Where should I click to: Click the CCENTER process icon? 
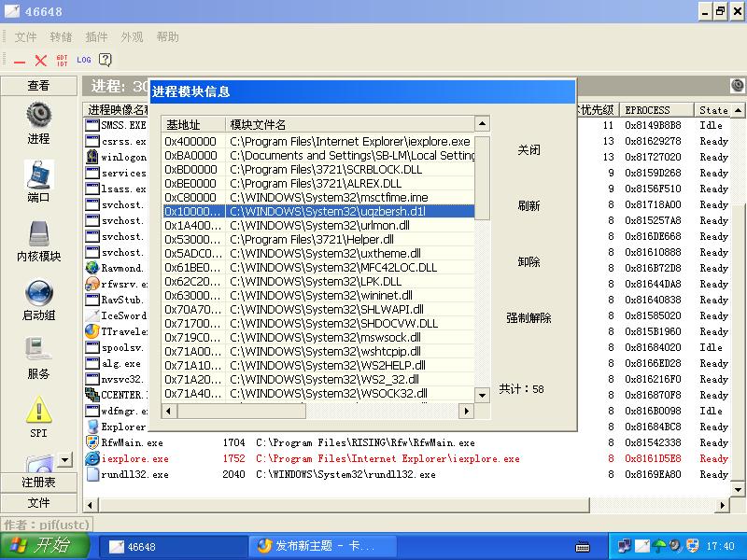(x=92, y=395)
